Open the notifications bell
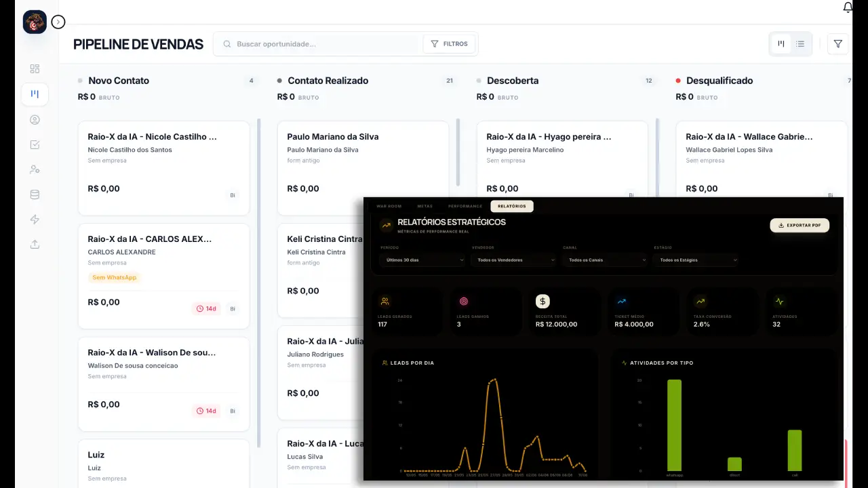The width and height of the screenshot is (868, 488). [848, 7]
